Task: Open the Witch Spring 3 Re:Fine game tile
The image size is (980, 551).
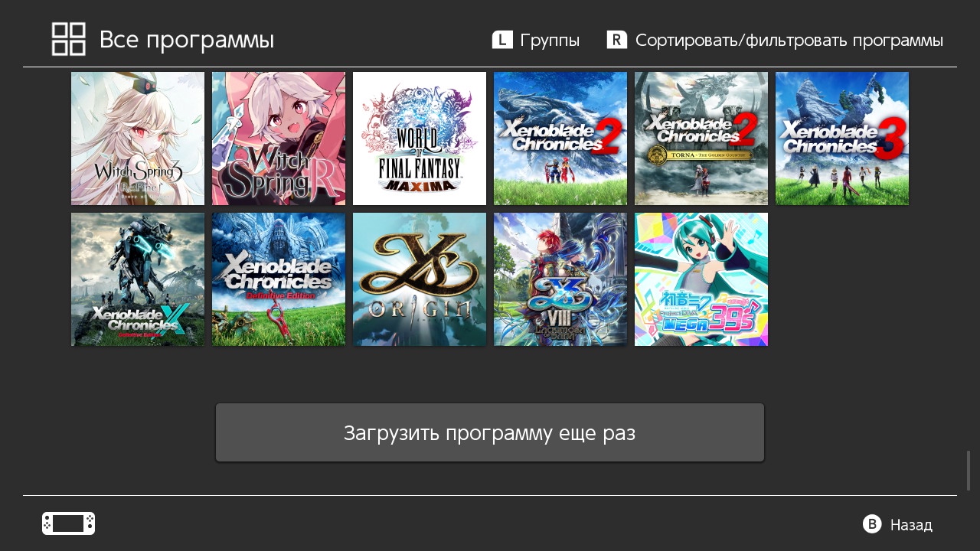Action: click(138, 139)
